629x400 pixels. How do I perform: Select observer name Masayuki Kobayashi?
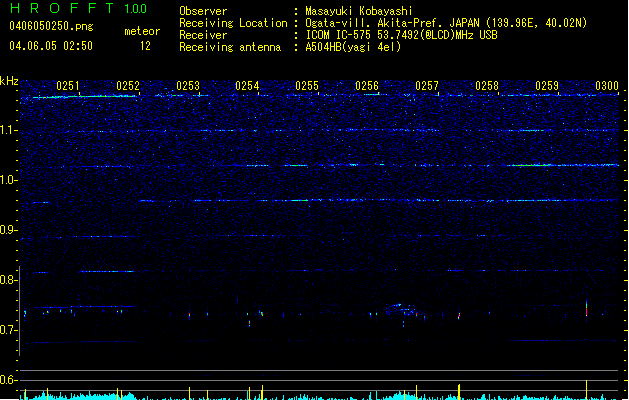click(x=359, y=11)
